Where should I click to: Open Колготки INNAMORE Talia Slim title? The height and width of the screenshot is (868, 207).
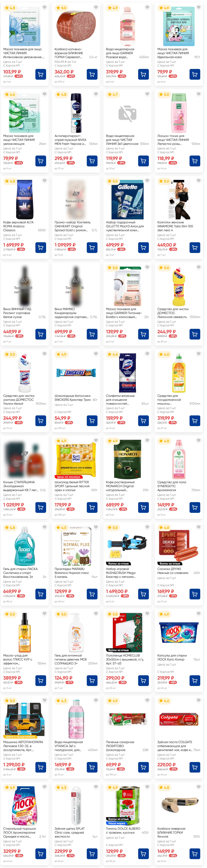click(175, 226)
